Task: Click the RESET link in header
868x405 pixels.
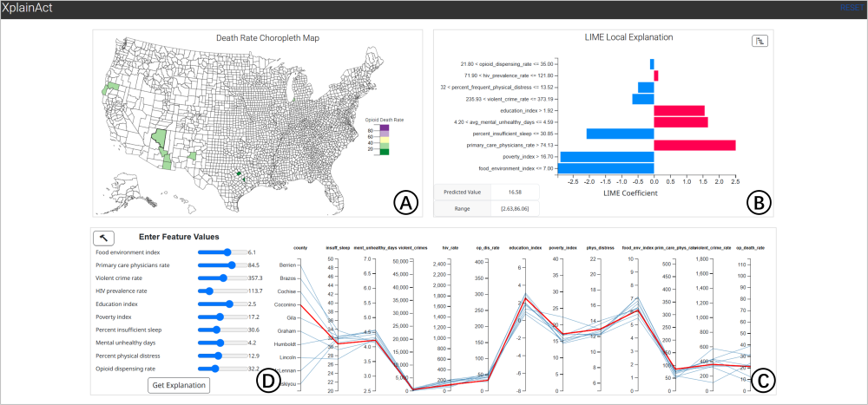Action: [x=852, y=8]
